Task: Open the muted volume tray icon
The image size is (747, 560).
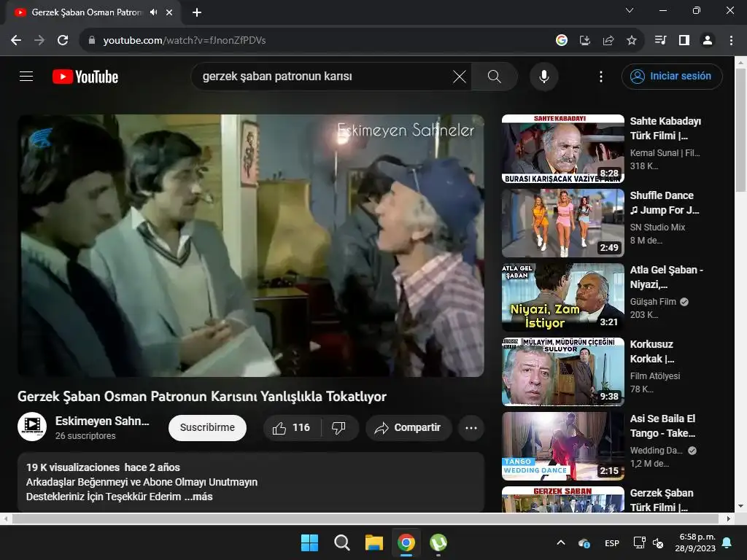Action: (658, 542)
